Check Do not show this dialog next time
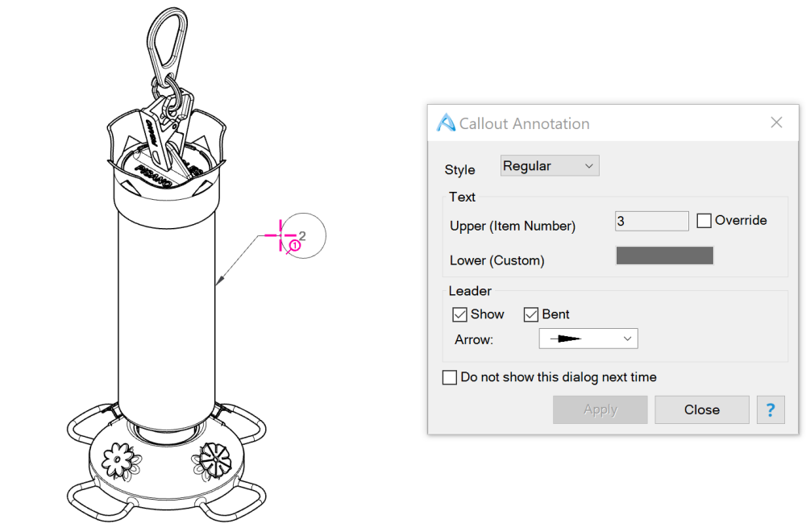This screenshot has height=532, width=806. [450, 377]
